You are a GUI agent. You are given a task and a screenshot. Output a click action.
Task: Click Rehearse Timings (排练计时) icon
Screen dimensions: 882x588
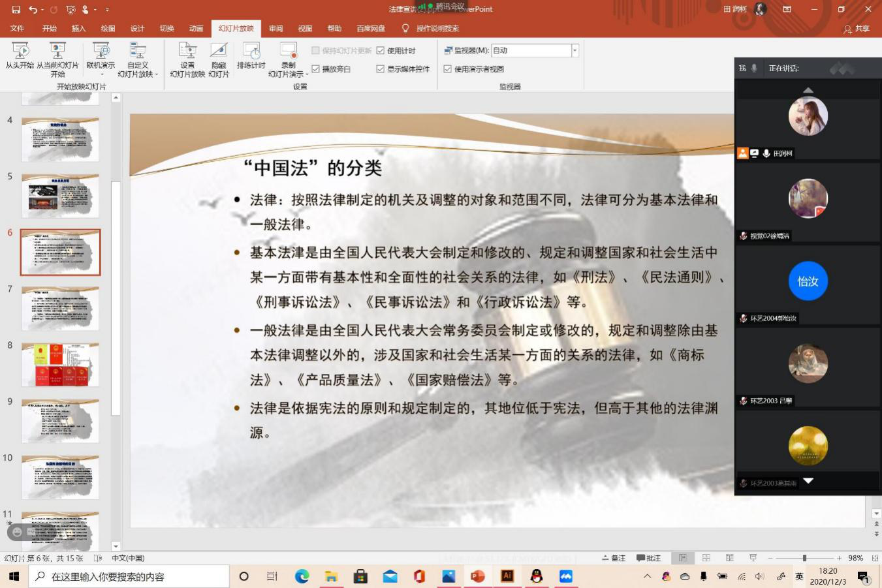coord(251,56)
